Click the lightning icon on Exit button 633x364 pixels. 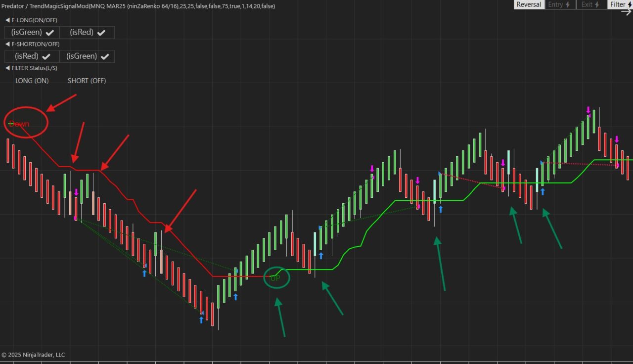[x=597, y=4]
